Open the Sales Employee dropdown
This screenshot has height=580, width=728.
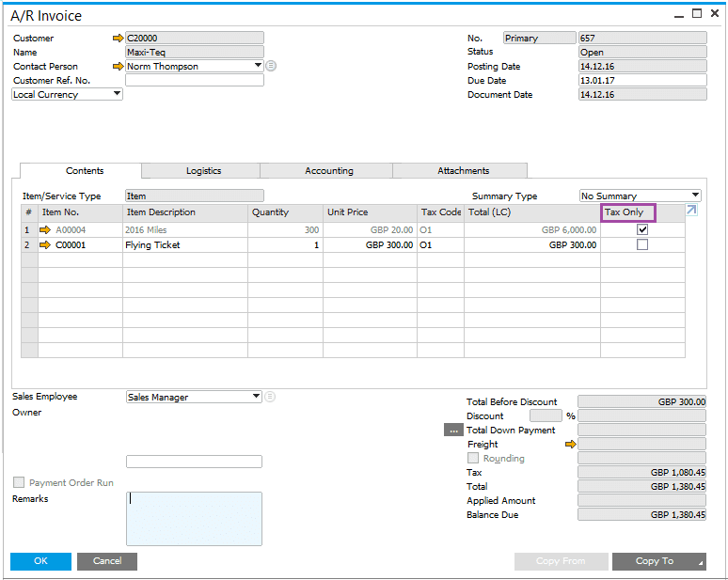tap(256, 397)
